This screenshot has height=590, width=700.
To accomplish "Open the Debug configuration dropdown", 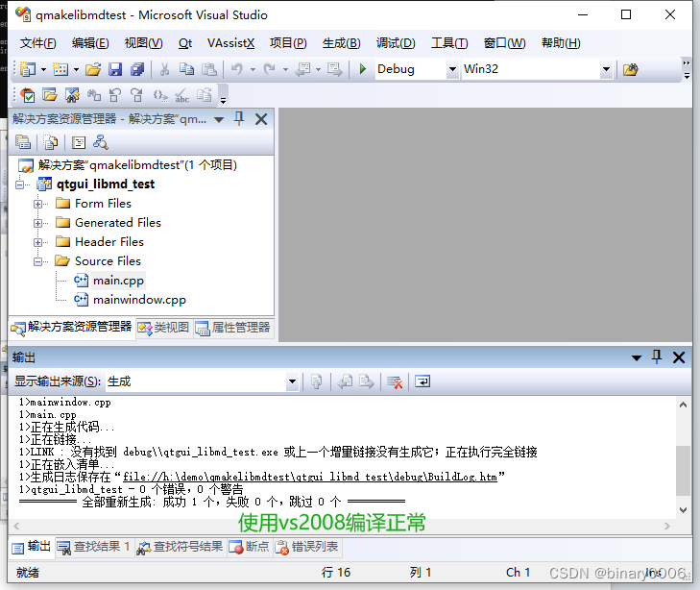I will [452, 69].
